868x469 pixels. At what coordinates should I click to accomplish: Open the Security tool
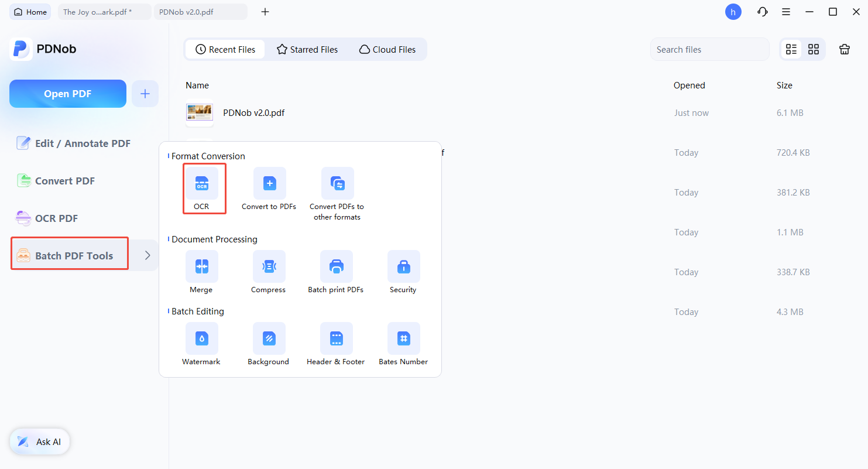pyautogui.click(x=403, y=266)
